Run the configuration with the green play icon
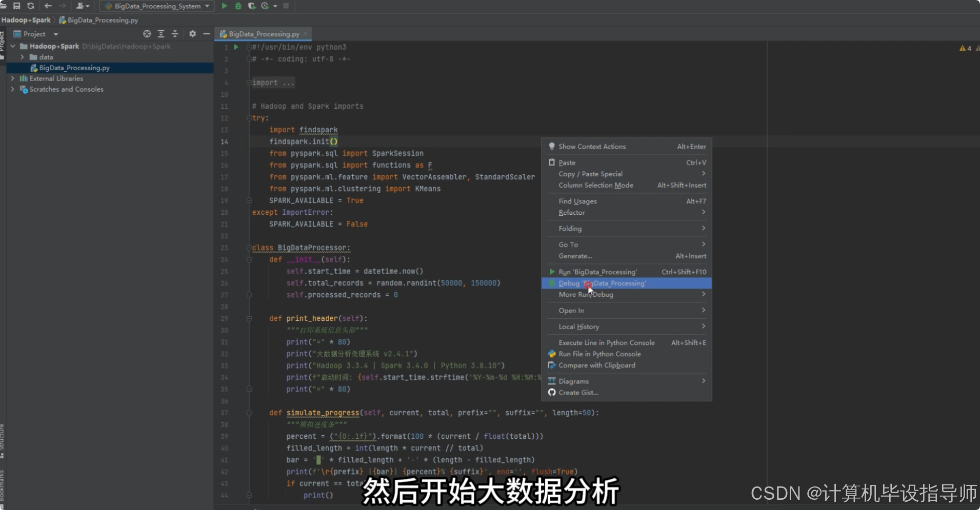The image size is (980, 510). coord(224,6)
